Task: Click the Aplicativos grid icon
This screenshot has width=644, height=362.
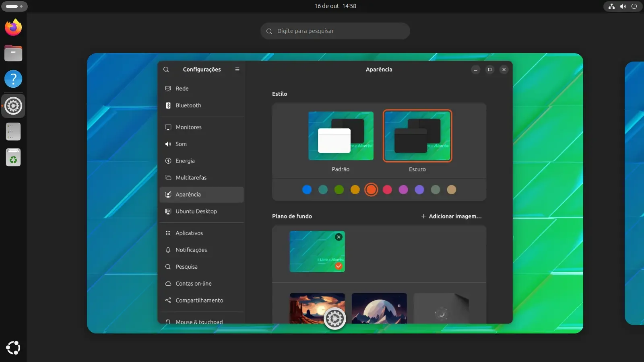Action: point(168,233)
